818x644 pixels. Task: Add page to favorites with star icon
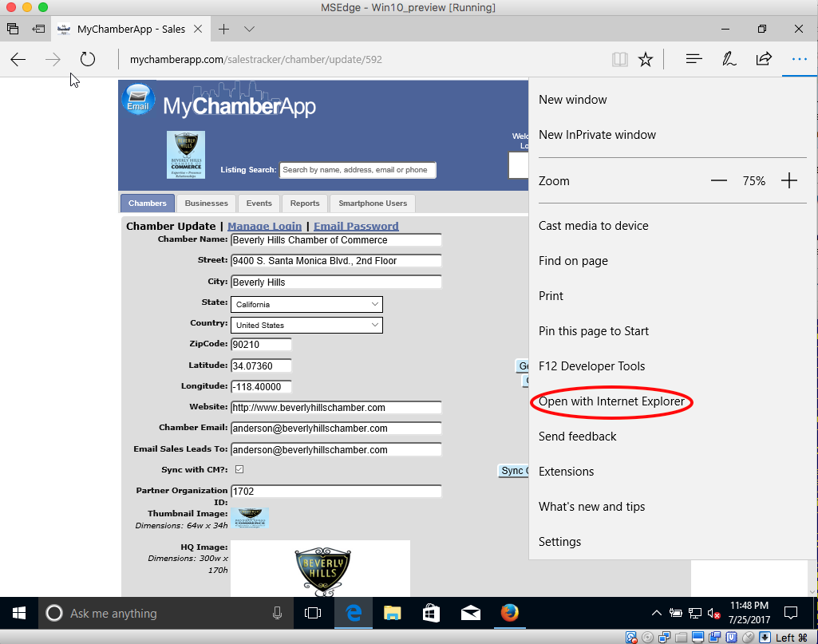pyautogui.click(x=646, y=59)
